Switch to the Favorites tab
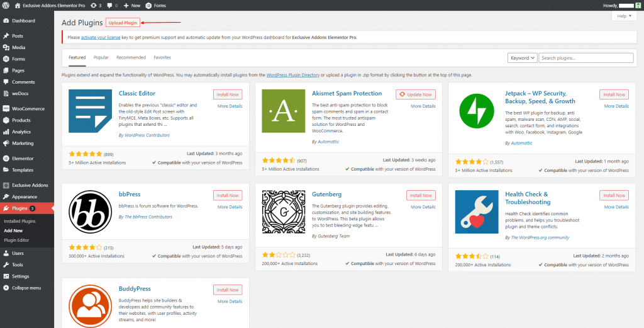The height and width of the screenshot is (328, 644). click(x=162, y=57)
